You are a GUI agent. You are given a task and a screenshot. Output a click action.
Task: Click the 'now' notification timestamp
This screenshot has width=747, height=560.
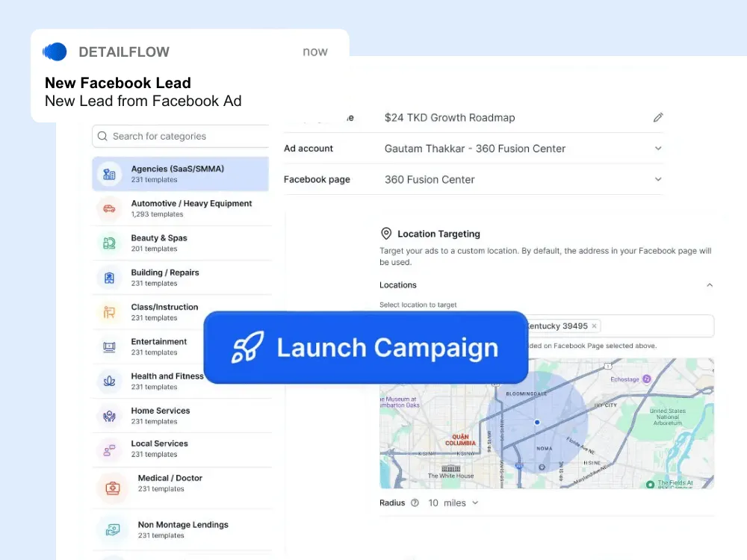tap(315, 52)
